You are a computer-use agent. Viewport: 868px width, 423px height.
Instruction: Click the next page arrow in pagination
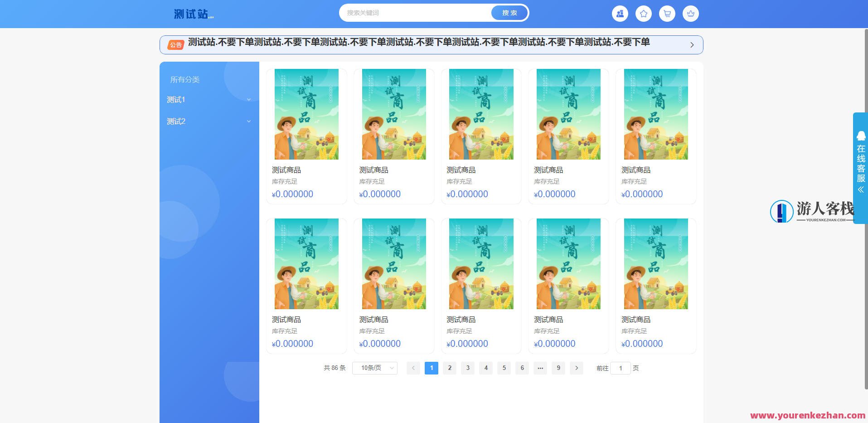tap(576, 368)
